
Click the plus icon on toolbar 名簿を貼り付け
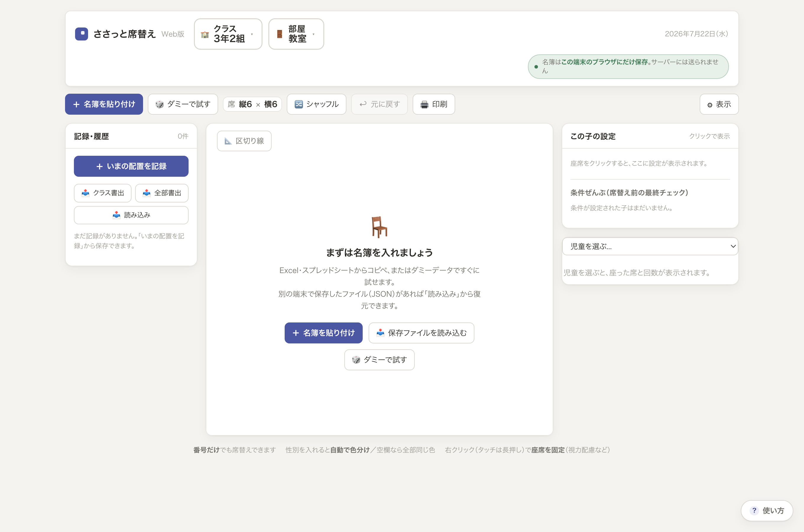76,105
